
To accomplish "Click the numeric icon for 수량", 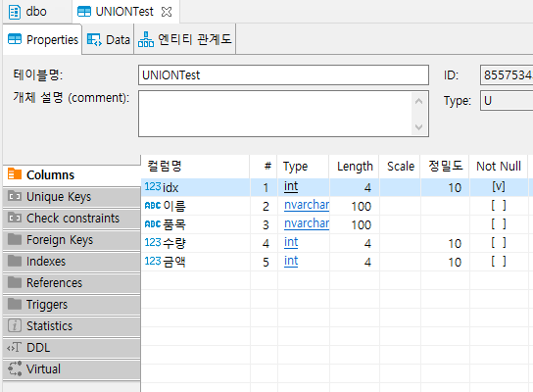I will coord(153,242).
